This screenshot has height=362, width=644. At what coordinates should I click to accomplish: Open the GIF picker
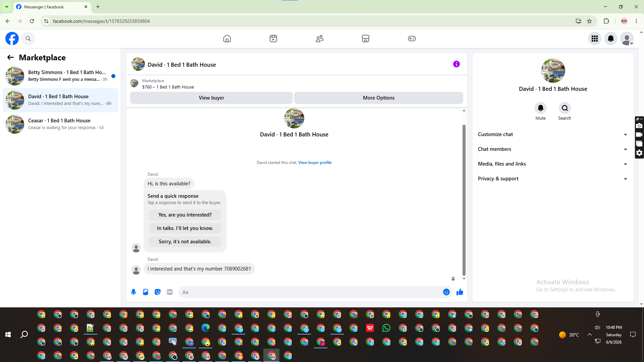(x=170, y=292)
